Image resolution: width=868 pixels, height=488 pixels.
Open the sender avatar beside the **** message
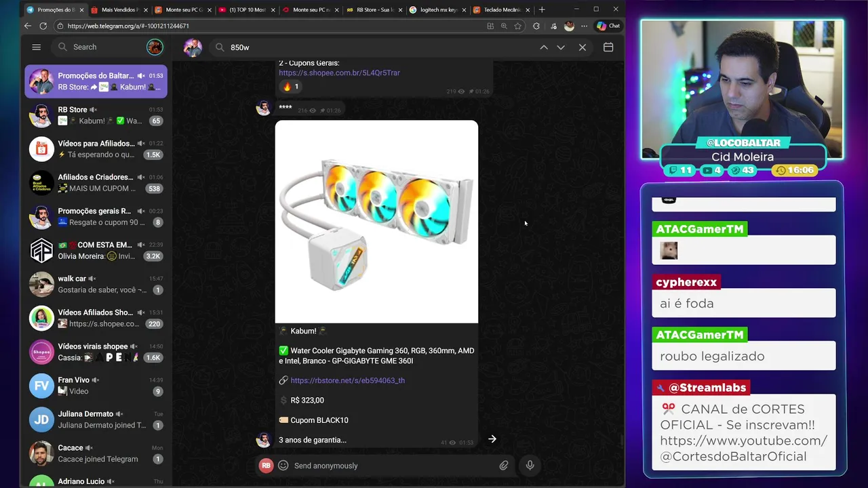click(x=263, y=108)
